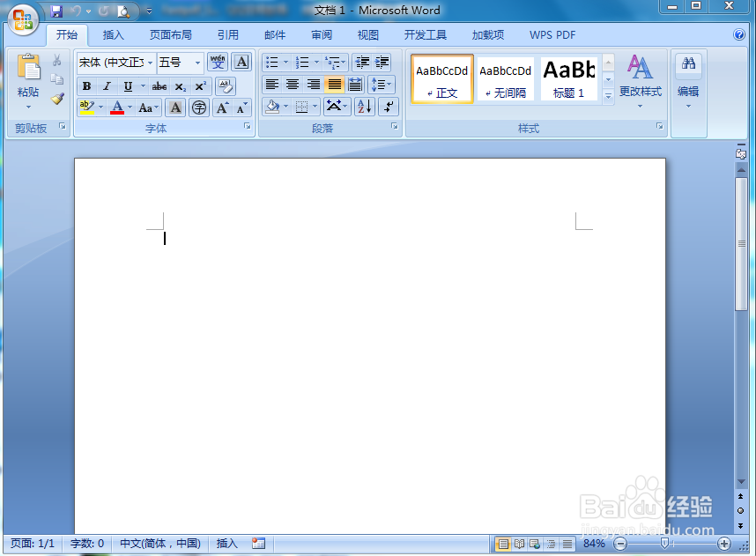
Task: Increase paragraph indent
Action: coord(382,63)
